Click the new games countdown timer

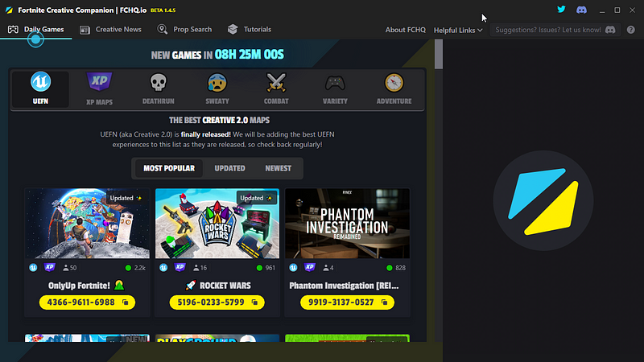(x=249, y=55)
